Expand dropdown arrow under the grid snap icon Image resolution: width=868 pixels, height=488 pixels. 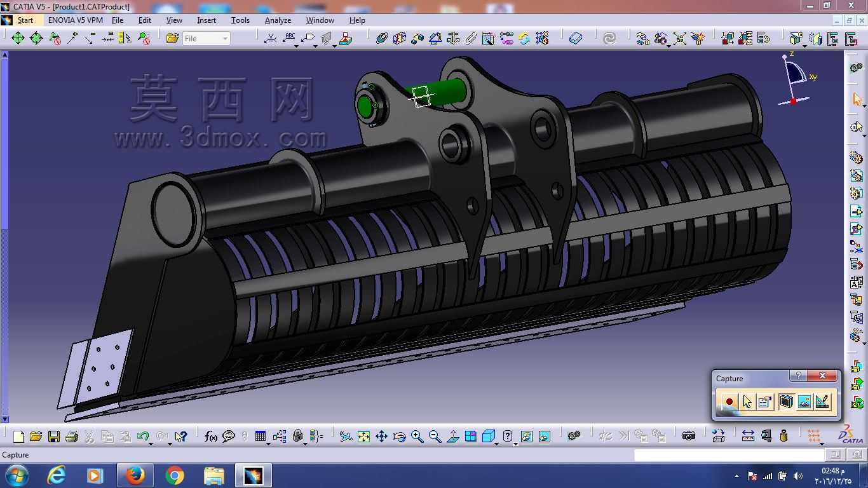pyautogui.click(x=822, y=444)
